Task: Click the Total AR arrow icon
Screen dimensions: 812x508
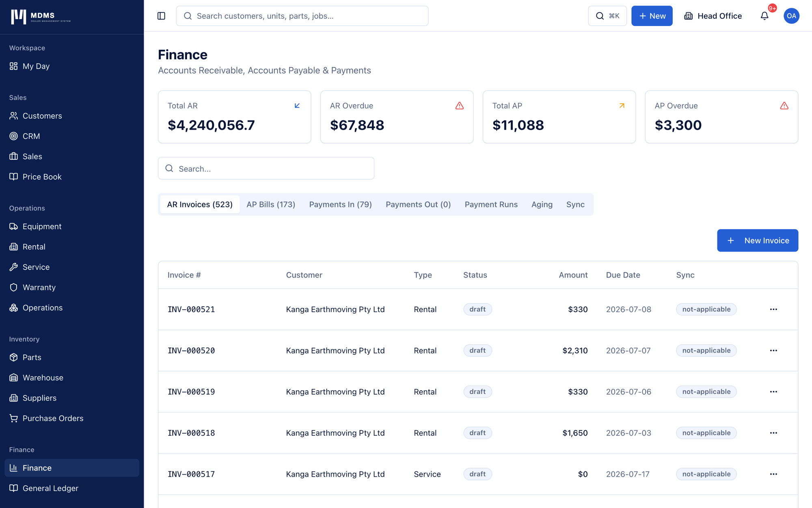Action: pos(297,106)
